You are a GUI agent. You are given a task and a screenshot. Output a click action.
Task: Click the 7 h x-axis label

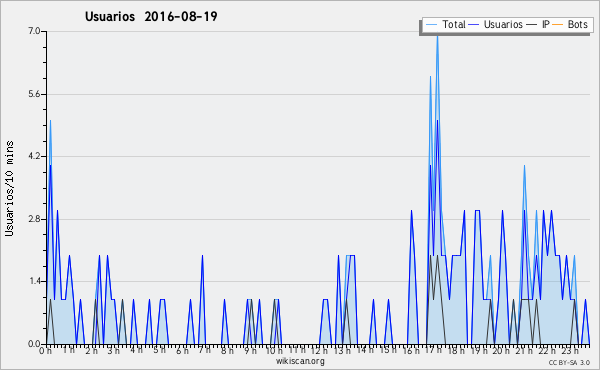click(x=204, y=350)
